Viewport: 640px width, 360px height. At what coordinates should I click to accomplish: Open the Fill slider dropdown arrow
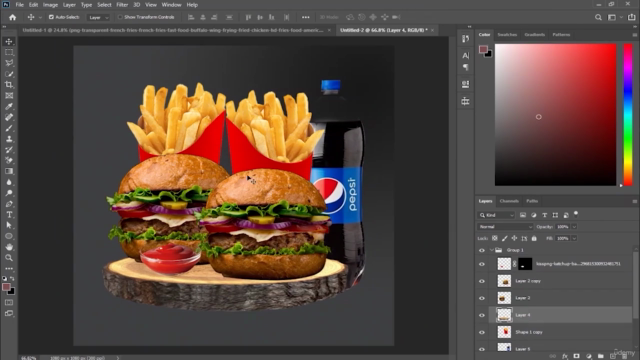(574, 238)
